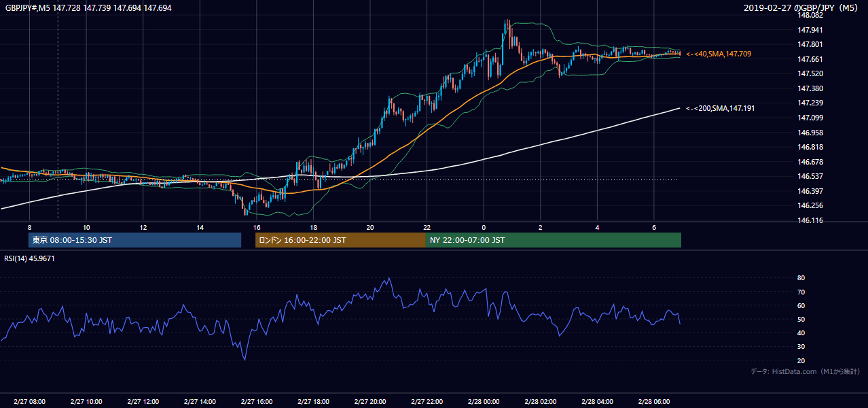
Task: Select the 2019-02-27 GBP/JPY (M5) chart title
Action: point(801,7)
